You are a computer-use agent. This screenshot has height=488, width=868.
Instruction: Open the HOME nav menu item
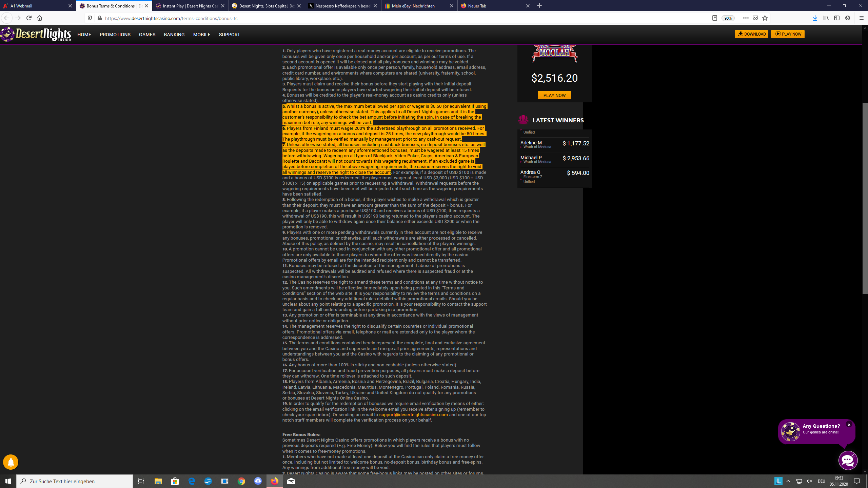click(84, 35)
